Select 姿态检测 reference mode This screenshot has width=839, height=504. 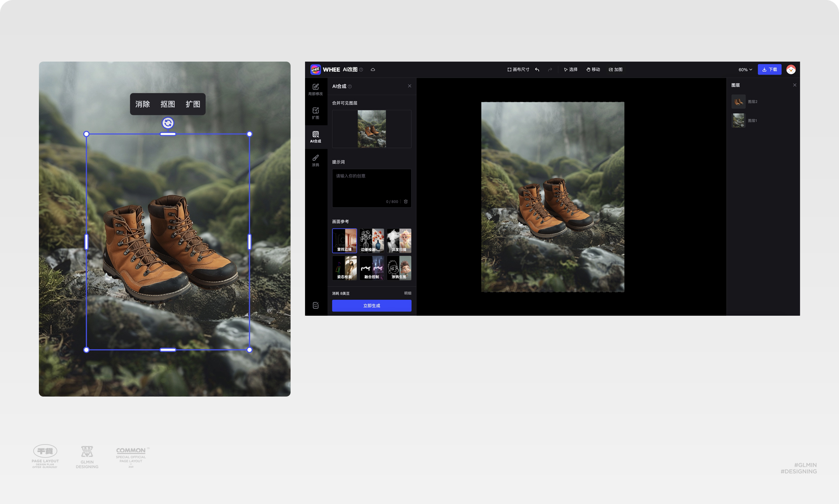[344, 268]
